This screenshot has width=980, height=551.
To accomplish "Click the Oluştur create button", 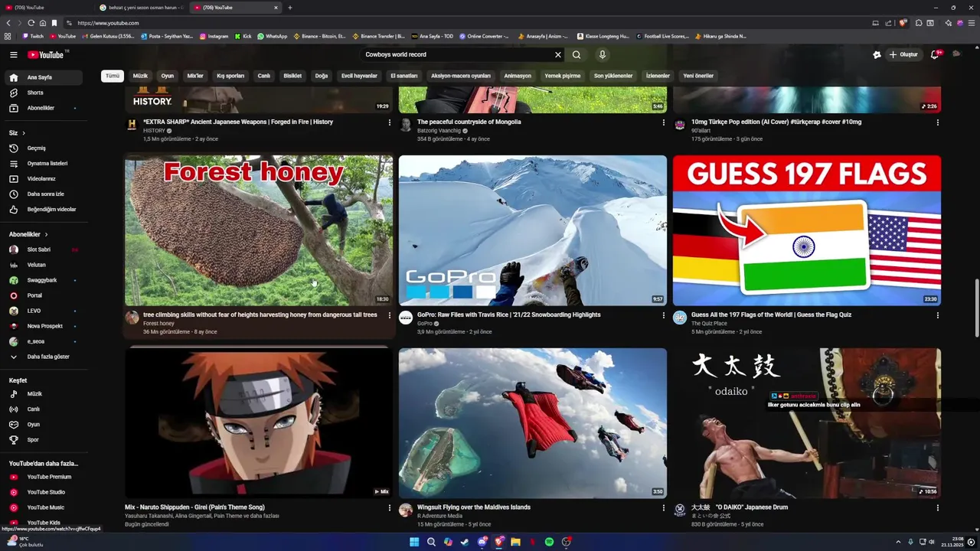I will pyautogui.click(x=903, y=54).
